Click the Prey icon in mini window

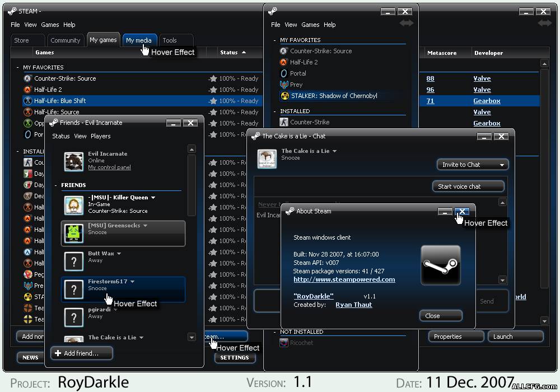284,85
